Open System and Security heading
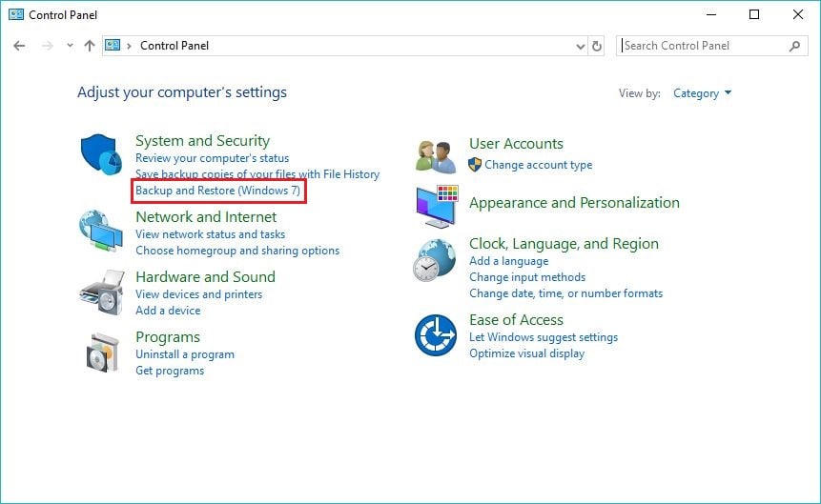This screenshot has height=504, width=821. tap(203, 141)
